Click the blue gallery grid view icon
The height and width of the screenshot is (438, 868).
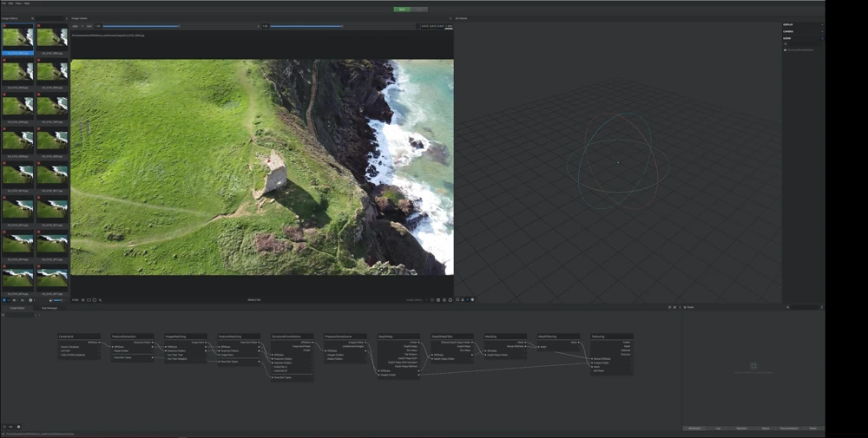(3, 300)
